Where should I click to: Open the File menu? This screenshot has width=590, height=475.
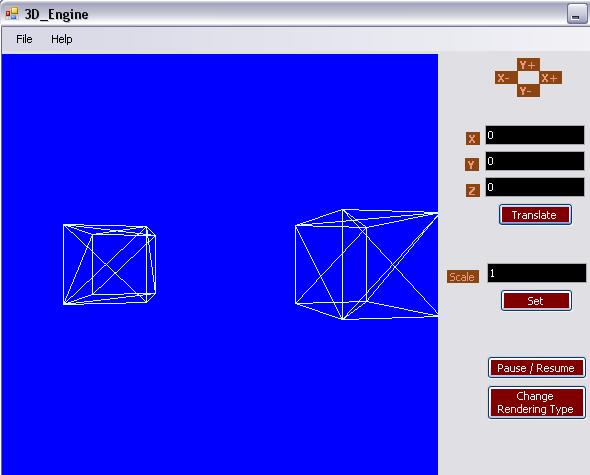[x=24, y=39]
